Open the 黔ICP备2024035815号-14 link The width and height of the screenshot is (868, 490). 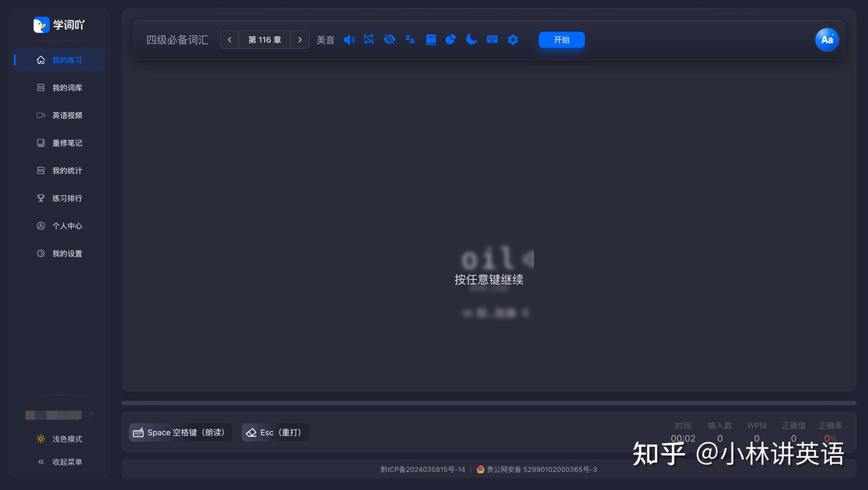coord(423,470)
